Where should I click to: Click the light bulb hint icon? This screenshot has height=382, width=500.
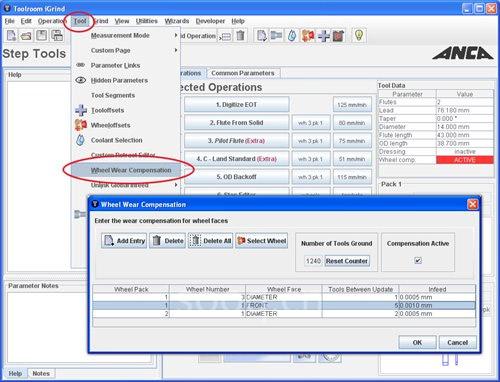359,35
